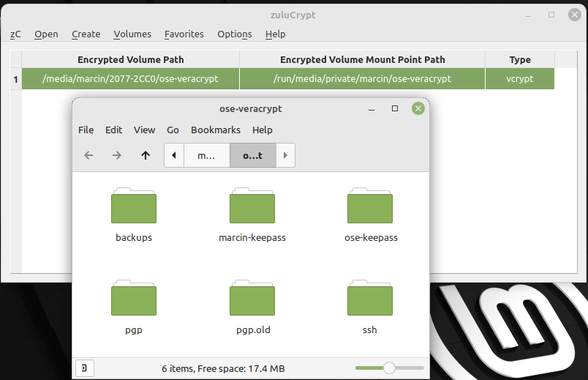Screen dimensions: 588x380
Task: Close the ose-veracrypt file manager window
Action: (x=418, y=108)
